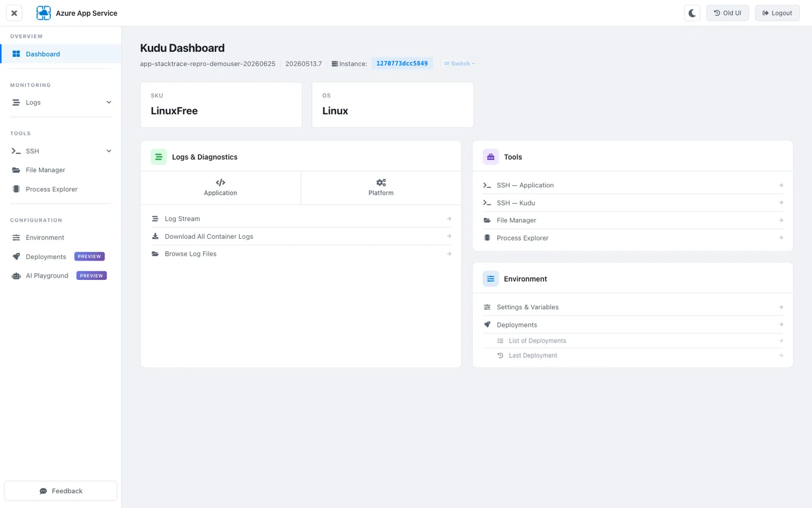Viewport: 812px width, 508px height.
Task: Toggle dark mode with the moon icon
Action: point(692,13)
